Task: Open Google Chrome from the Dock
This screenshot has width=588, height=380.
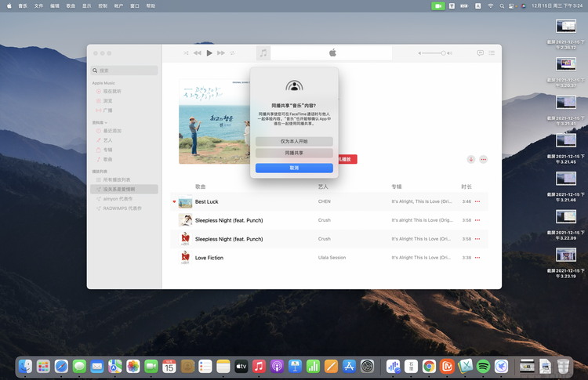Action: (429, 366)
